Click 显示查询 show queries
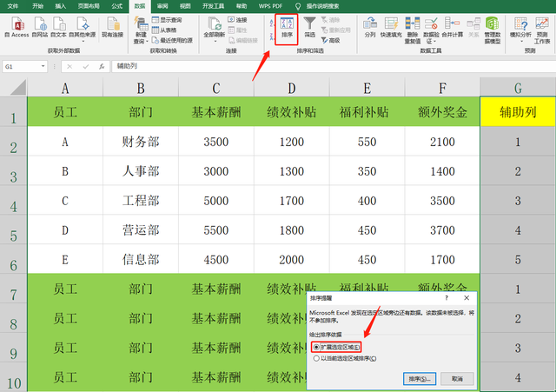This screenshot has width=556, height=392. pos(167,20)
